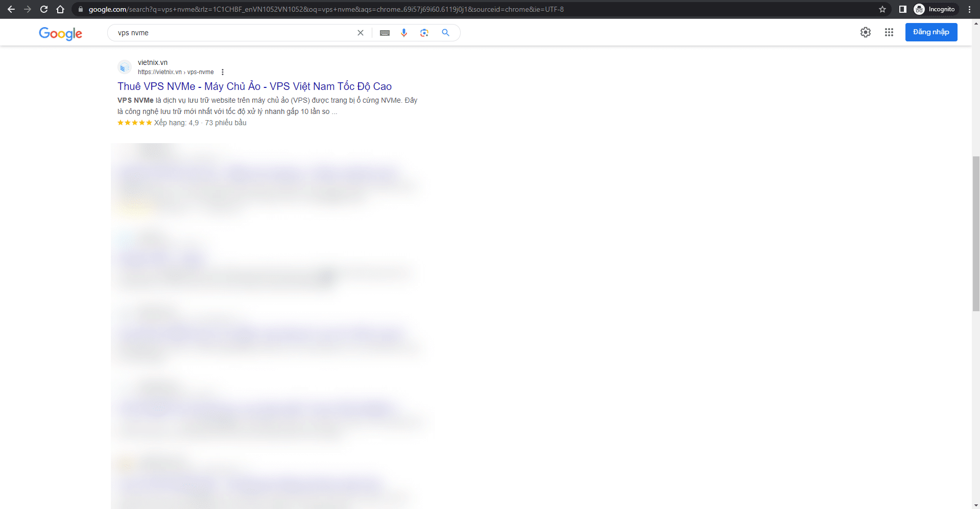Click scrollbar down arrow
The image size is (980, 509).
tap(976, 505)
